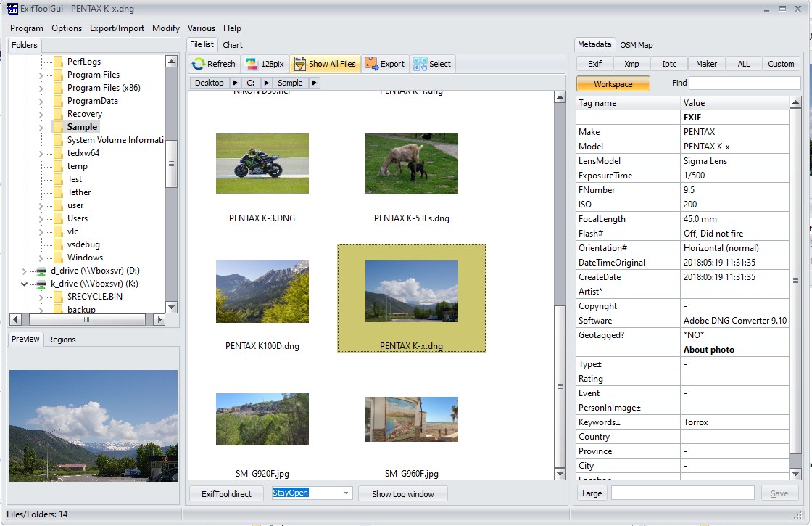Switch to the OSM Map tab

click(x=637, y=45)
